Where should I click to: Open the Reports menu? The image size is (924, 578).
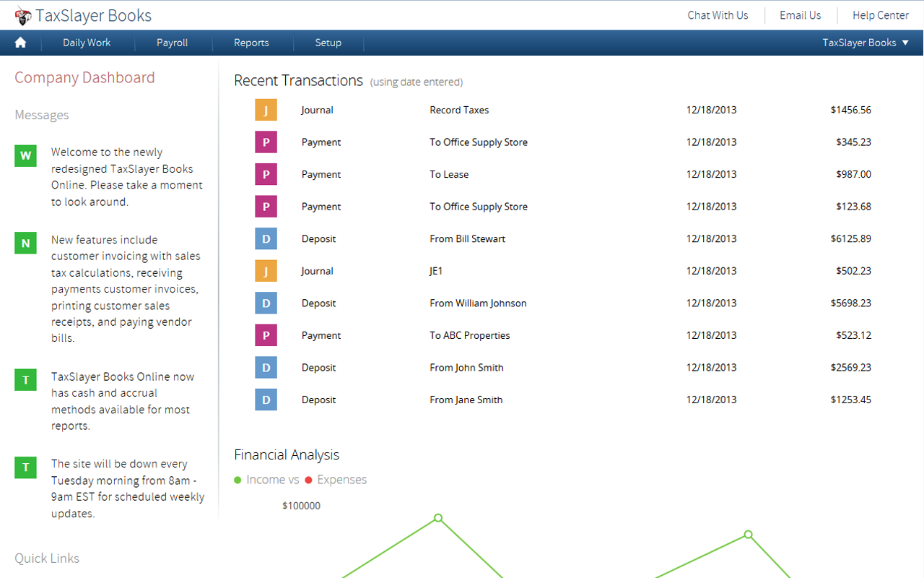pos(252,43)
